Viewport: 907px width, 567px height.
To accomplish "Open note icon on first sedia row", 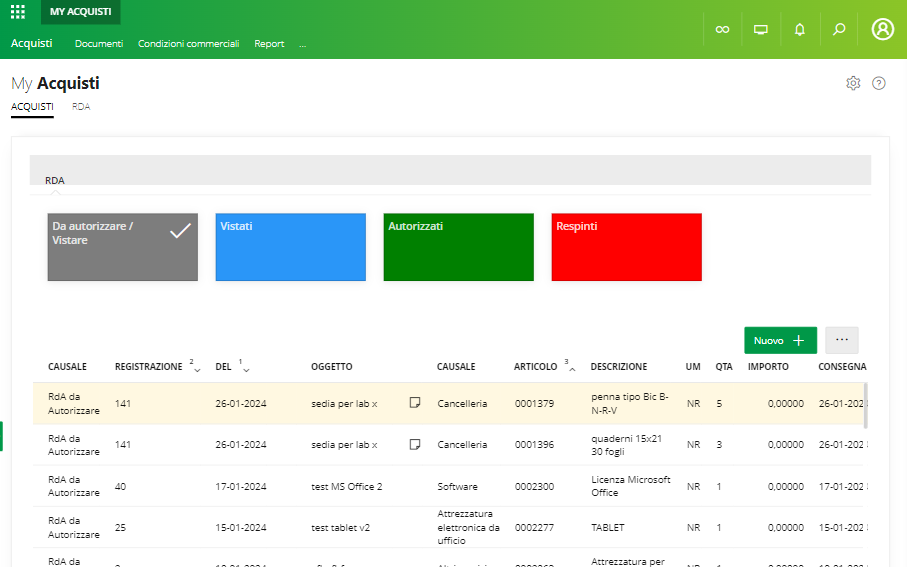I will coord(415,403).
